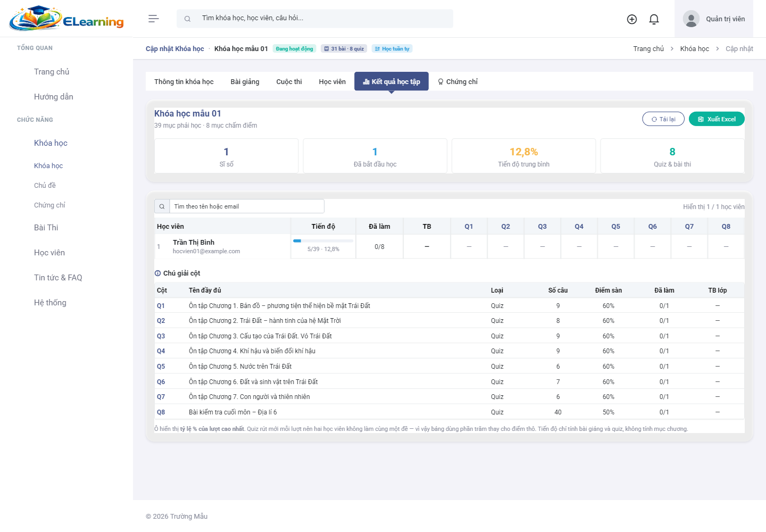This screenshot has height=532, width=766.
Task: Expand the Khóa học sidebar menu
Action: tap(51, 143)
